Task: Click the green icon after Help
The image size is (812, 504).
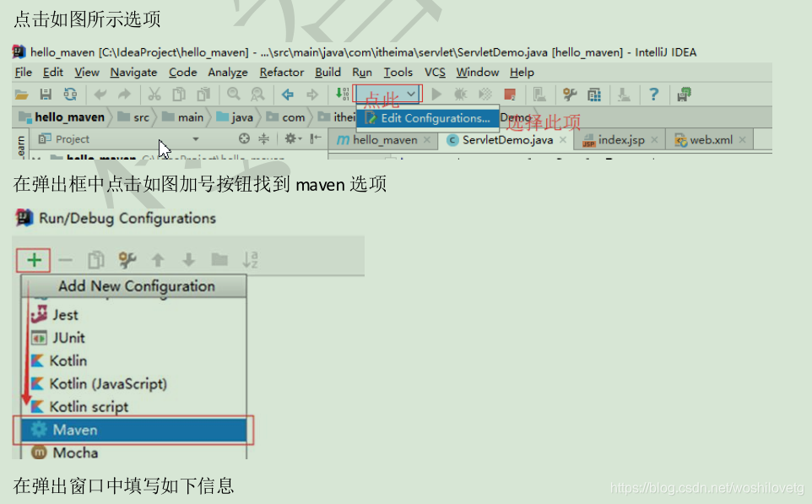Action: click(684, 95)
